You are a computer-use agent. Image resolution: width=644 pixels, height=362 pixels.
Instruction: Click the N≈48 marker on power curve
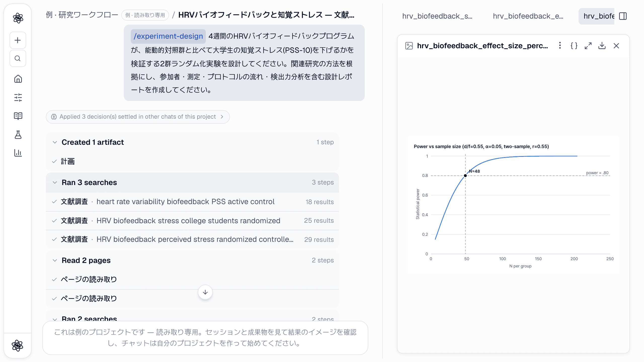(x=465, y=175)
